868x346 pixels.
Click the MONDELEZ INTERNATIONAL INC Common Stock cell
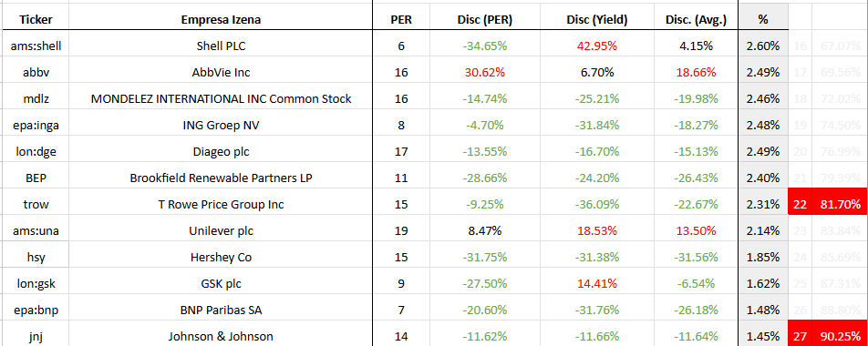coord(221,99)
